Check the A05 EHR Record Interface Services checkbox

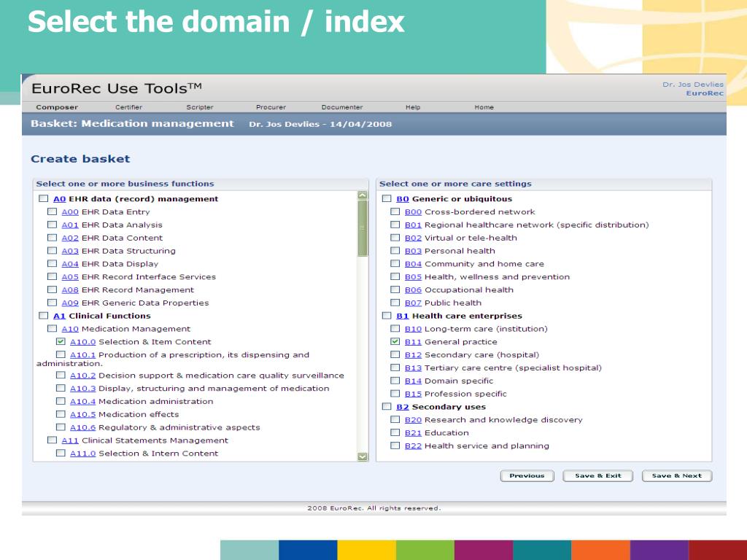(52, 276)
